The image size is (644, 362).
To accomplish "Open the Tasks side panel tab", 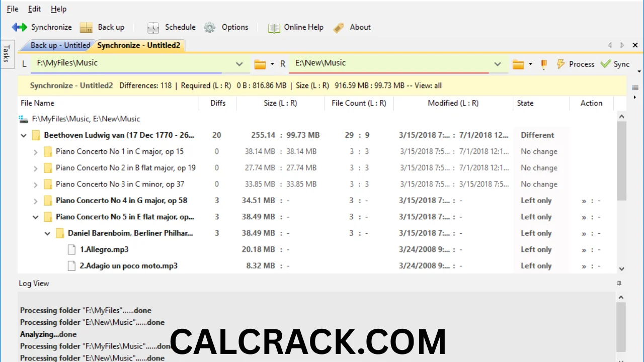I will pyautogui.click(x=7, y=53).
